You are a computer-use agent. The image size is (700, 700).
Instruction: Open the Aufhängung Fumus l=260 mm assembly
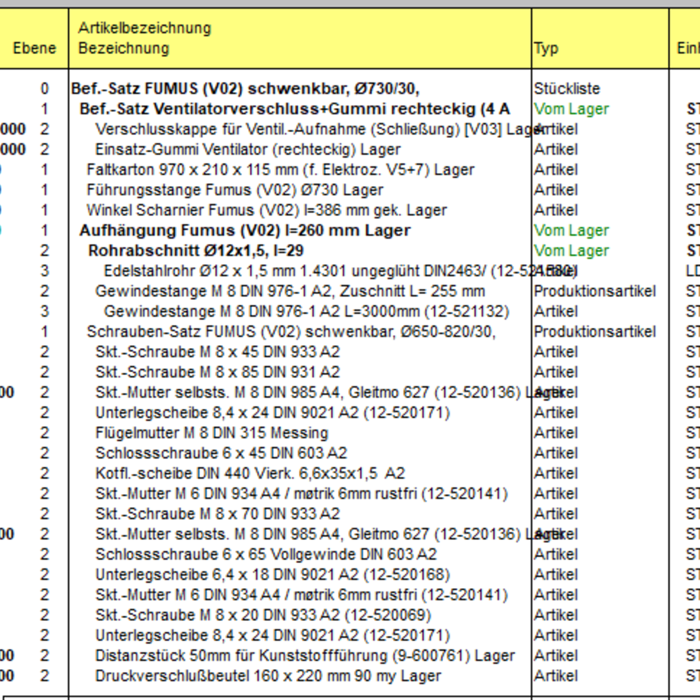click(x=244, y=230)
